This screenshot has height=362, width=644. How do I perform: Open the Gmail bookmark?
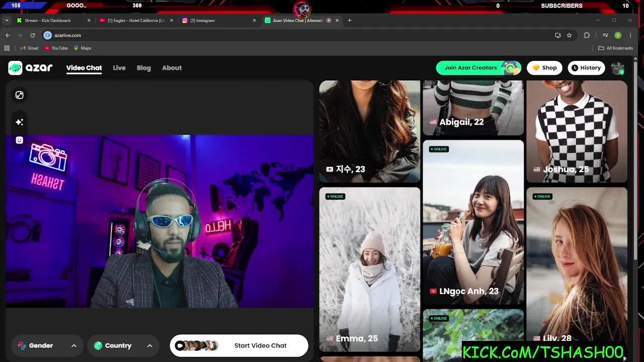coord(29,48)
